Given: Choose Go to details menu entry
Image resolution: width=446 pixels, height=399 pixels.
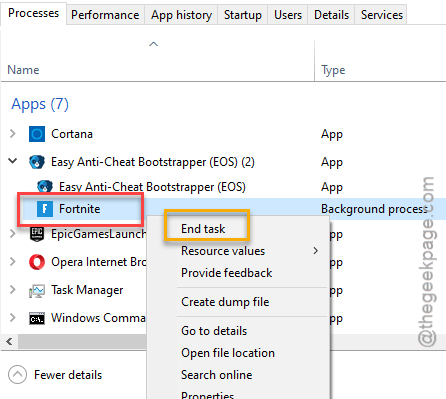Looking at the screenshot, I should pos(238,331).
